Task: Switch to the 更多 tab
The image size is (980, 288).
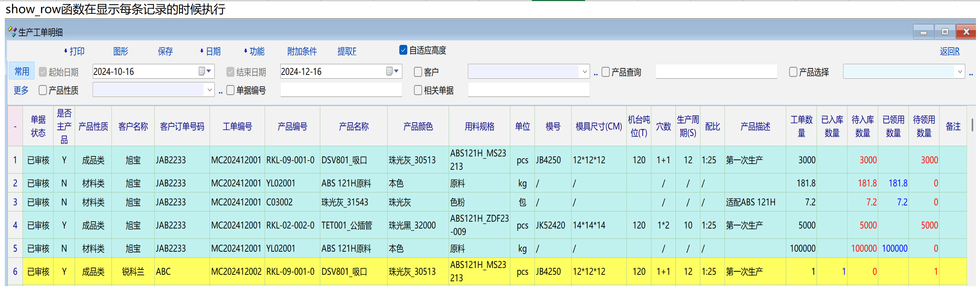Action: 21,90
